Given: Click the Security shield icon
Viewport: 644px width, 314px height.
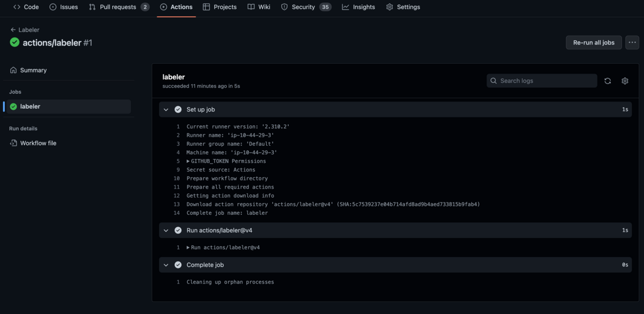Looking at the screenshot, I should click(x=284, y=7).
